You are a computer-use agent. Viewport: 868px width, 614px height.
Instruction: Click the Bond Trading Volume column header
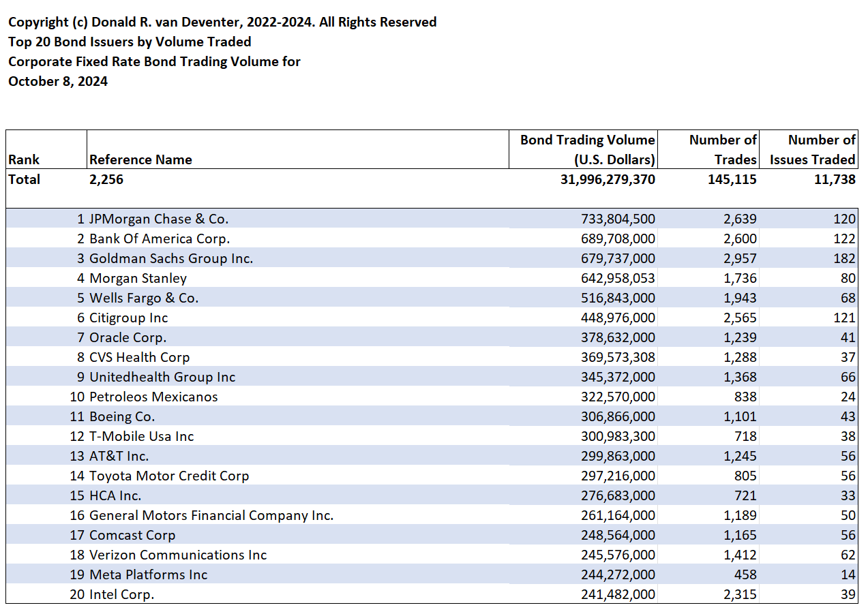tap(587, 149)
